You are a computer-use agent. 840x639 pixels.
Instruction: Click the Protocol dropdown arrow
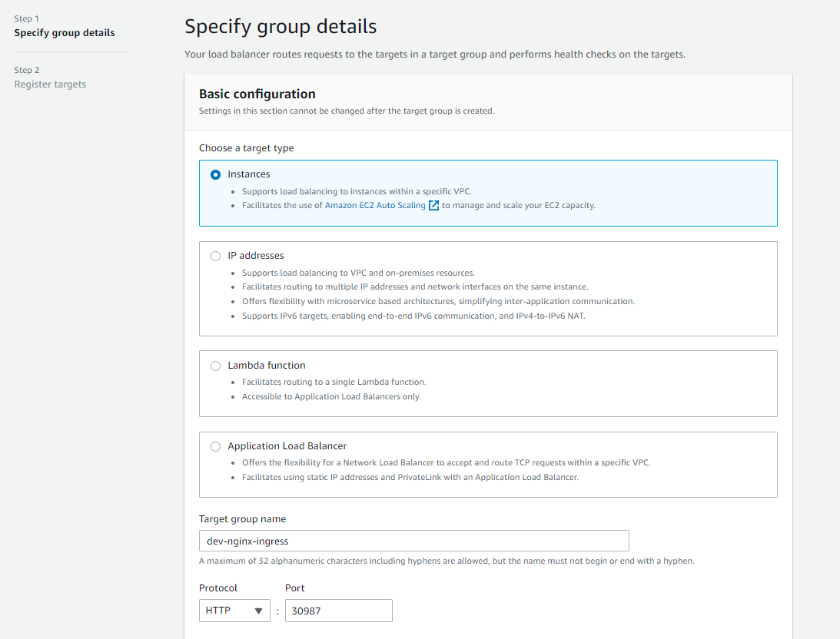click(x=258, y=611)
